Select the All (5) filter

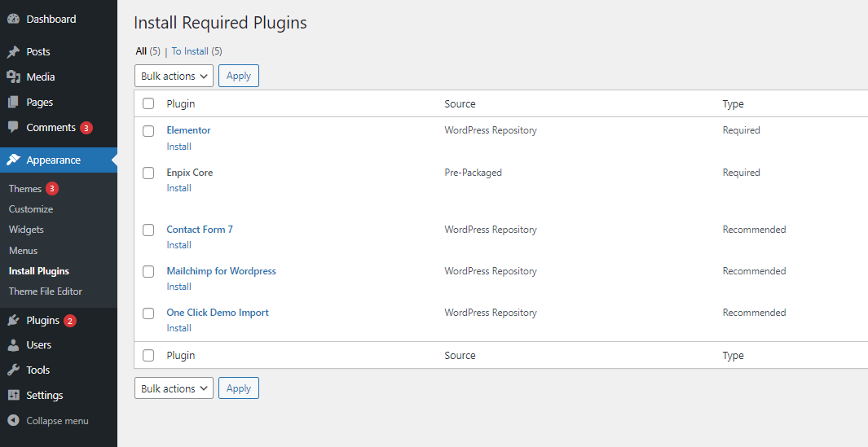coord(148,51)
